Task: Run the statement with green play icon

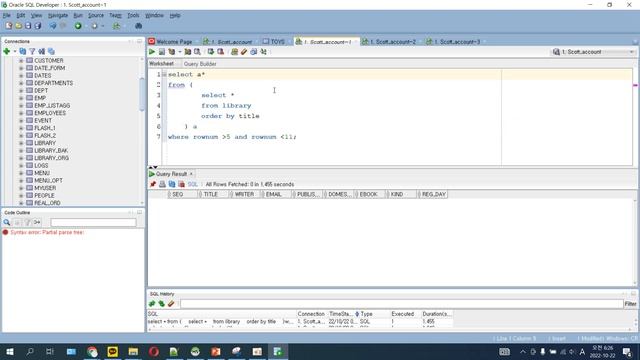Action: pyautogui.click(x=152, y=52)
